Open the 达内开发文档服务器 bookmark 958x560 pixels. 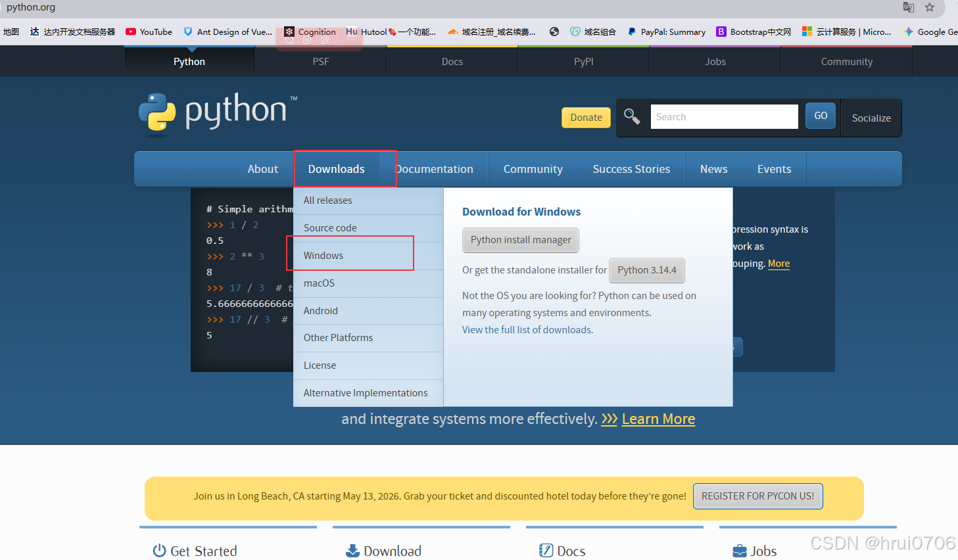[72, 32]
